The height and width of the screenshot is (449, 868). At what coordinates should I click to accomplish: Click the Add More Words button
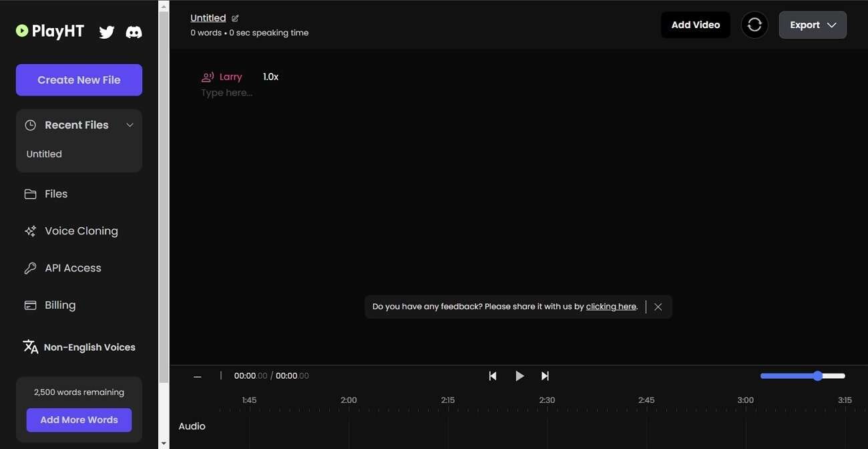tap(79, 420)
